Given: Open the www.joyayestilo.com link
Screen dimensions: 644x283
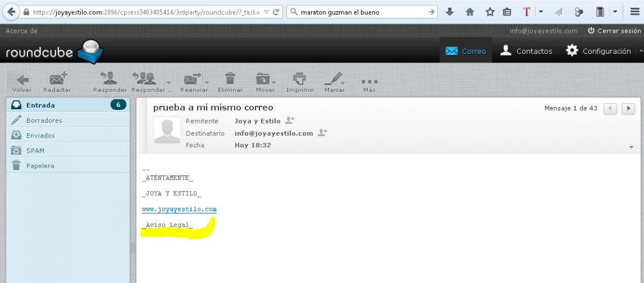Looking at the screenshot, I should pos(179,209).
